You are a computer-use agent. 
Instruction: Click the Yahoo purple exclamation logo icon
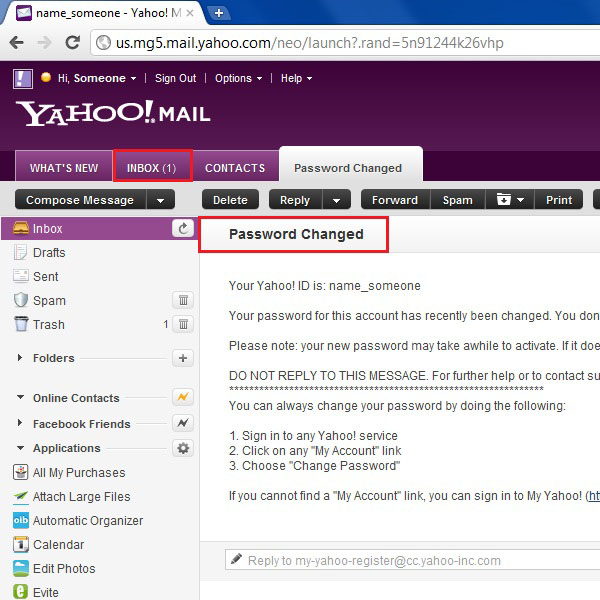coord(23,79)
